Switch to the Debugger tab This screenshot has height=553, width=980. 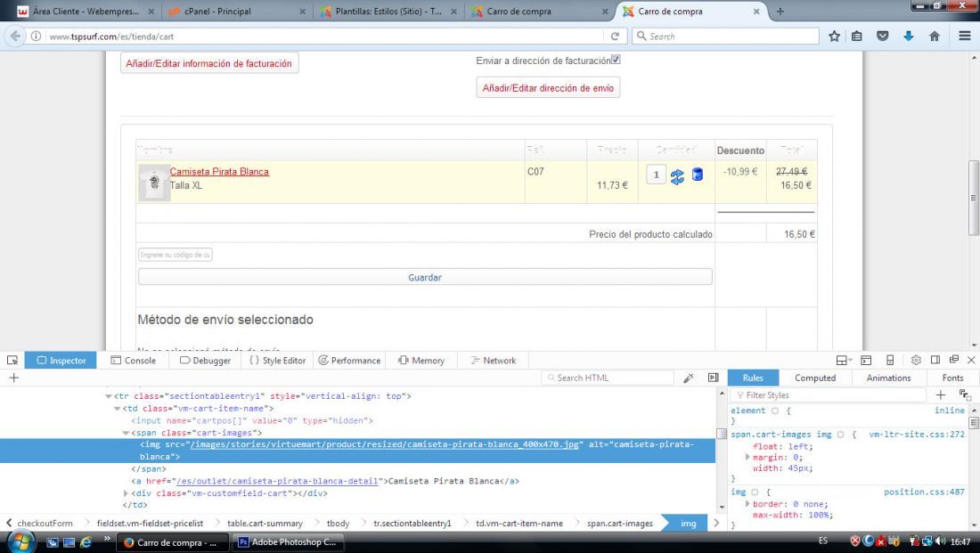click(205, 361)
